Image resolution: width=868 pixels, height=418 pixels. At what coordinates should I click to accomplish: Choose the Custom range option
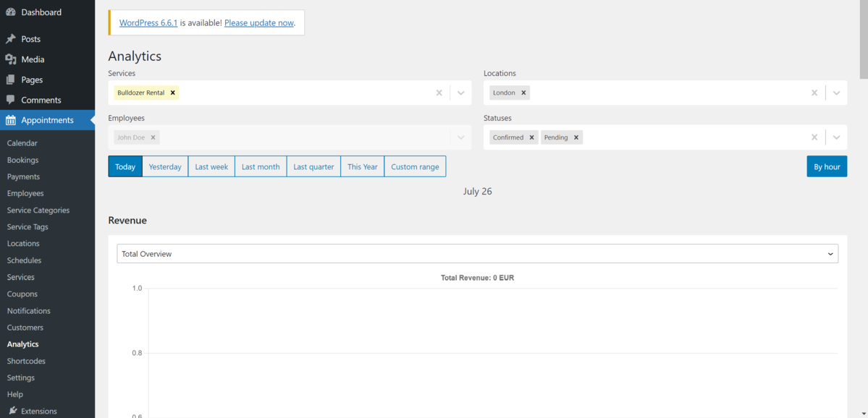[x=415, y=166]
